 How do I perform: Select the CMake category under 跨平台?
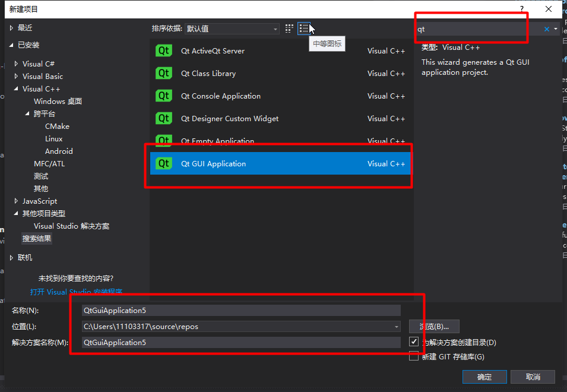(57, 126)
